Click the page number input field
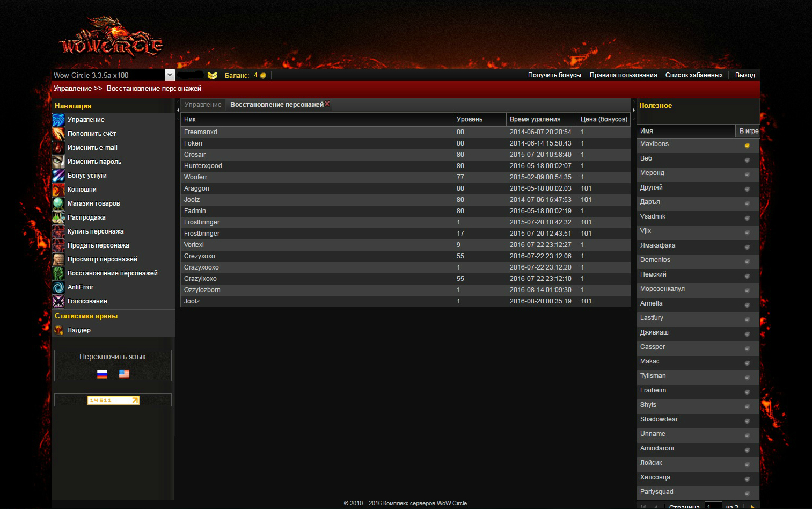The width and height of the screenshot is (812, 509). (x=713, y=506)
